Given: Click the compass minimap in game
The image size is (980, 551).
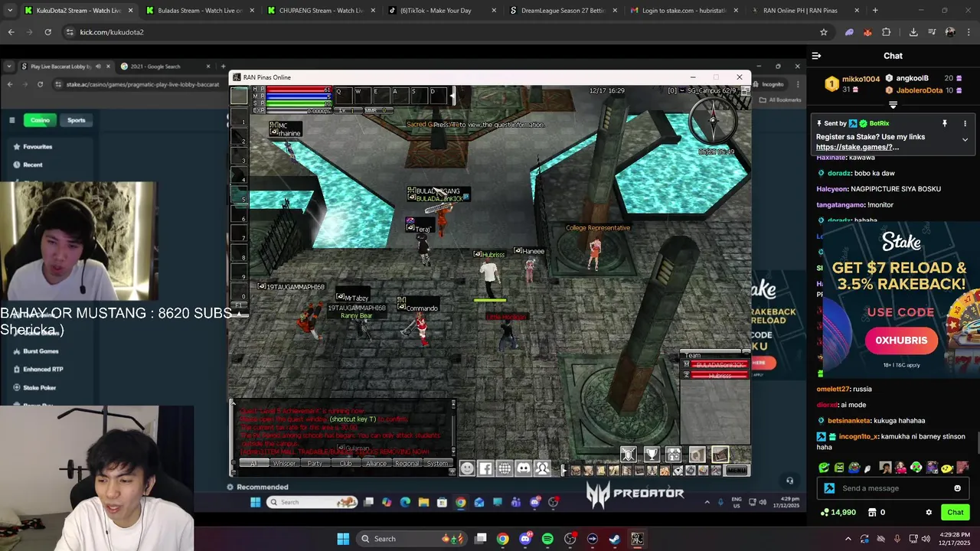Looking at the screenshot, I should pyautogui.click(x=713, y=120).
